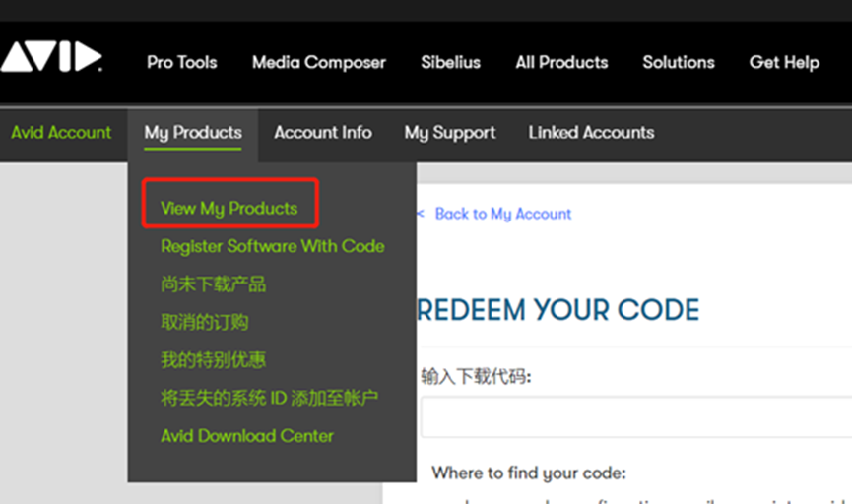
Task: Open Avid Download Center
Action: (247, 435)
